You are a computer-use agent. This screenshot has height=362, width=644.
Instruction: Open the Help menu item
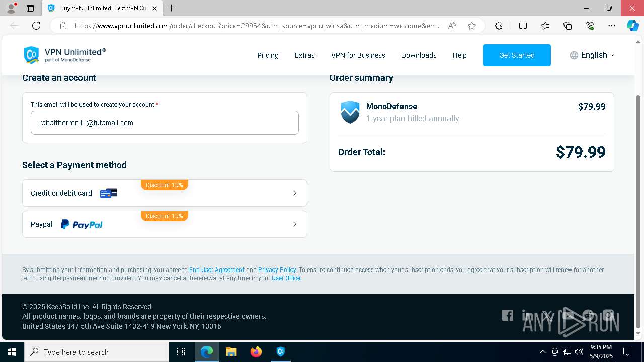point(459,55)
